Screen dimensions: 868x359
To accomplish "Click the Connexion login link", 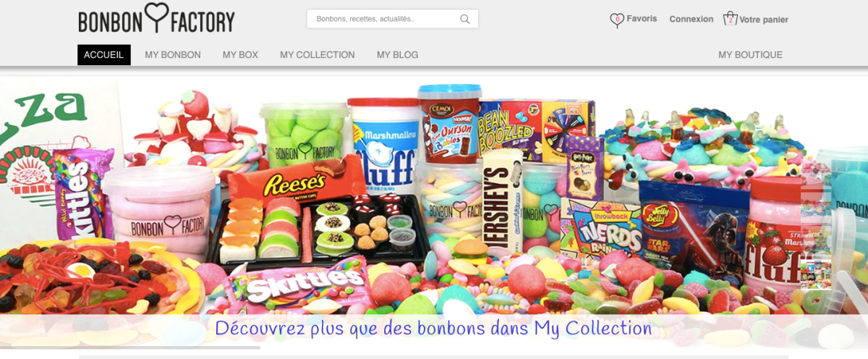I will click(x=692, y=19).
